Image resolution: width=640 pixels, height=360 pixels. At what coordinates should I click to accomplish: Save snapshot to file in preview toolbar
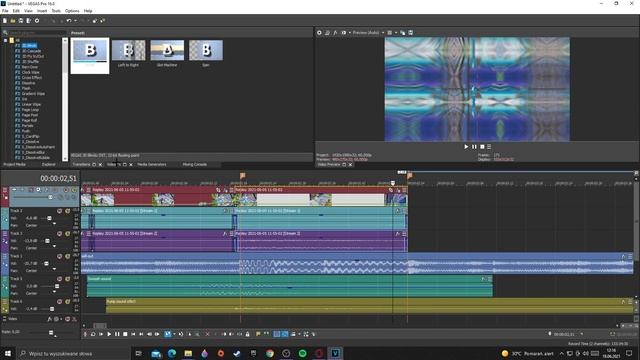[x=411, y=33]
